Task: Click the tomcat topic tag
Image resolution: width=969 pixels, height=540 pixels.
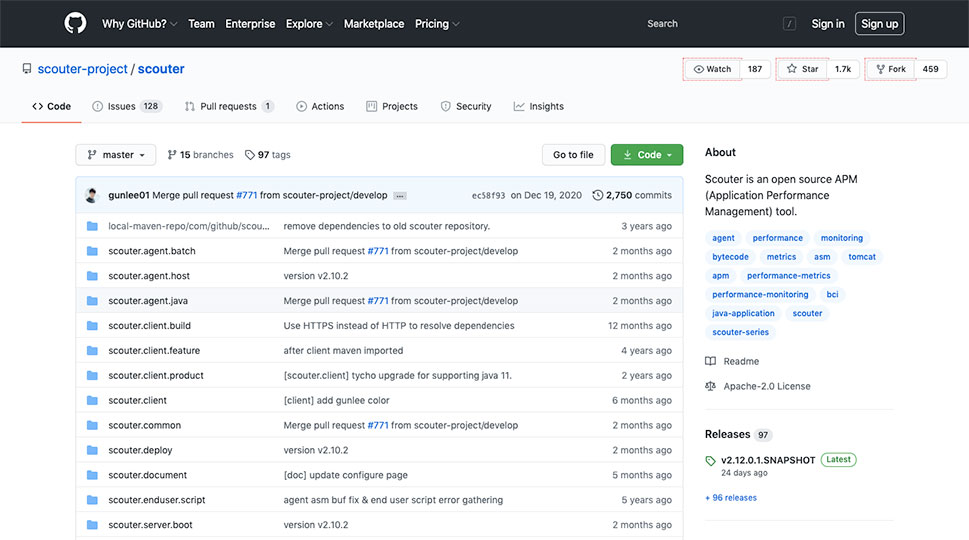Action: [861, 257]
